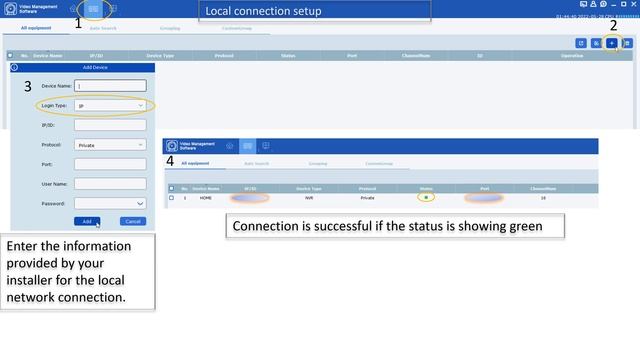
Task: Click Protocol column header in lower table
Action: click(x=367, y=189)
